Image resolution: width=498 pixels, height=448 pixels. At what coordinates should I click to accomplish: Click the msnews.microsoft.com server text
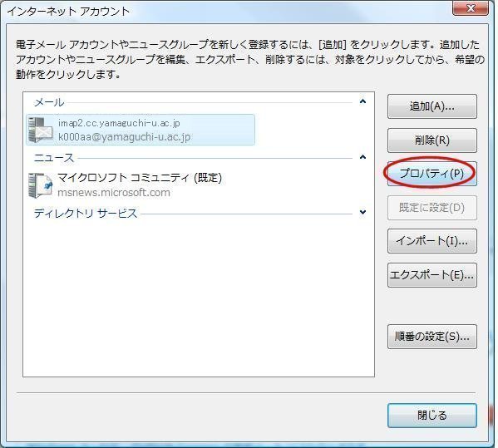[114, 192]
